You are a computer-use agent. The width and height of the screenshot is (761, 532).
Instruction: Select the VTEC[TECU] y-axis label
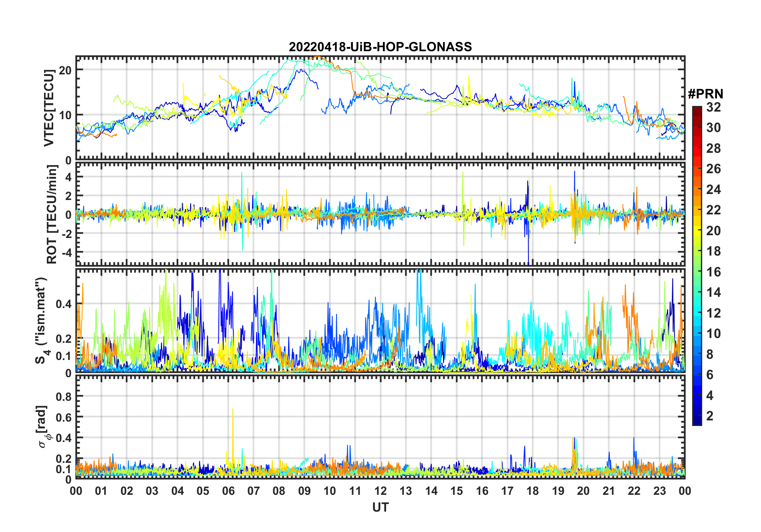49,108
